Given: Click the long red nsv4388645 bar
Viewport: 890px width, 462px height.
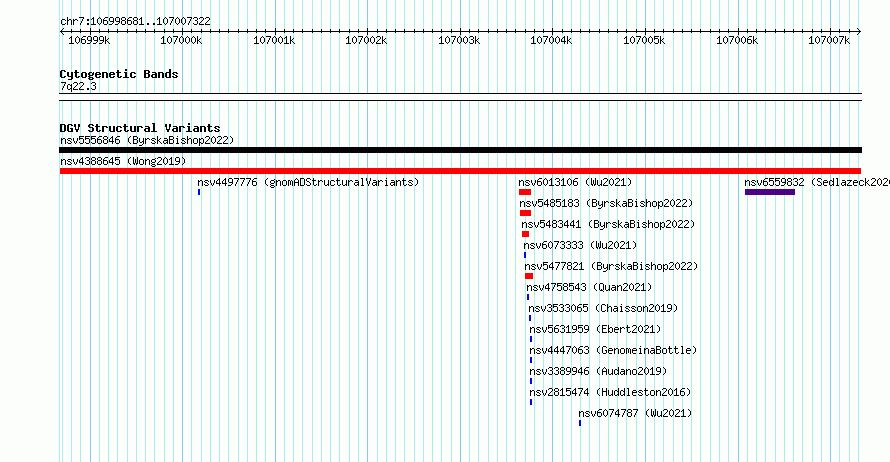Looking at the screenshot, I should tap(460, 171).
